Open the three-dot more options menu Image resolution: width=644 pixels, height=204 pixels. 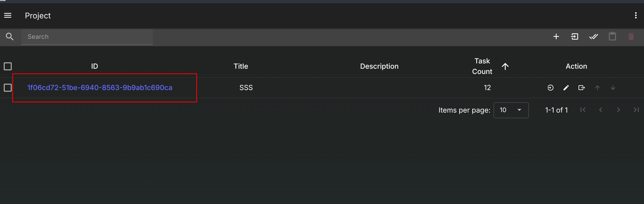point(636,16)
